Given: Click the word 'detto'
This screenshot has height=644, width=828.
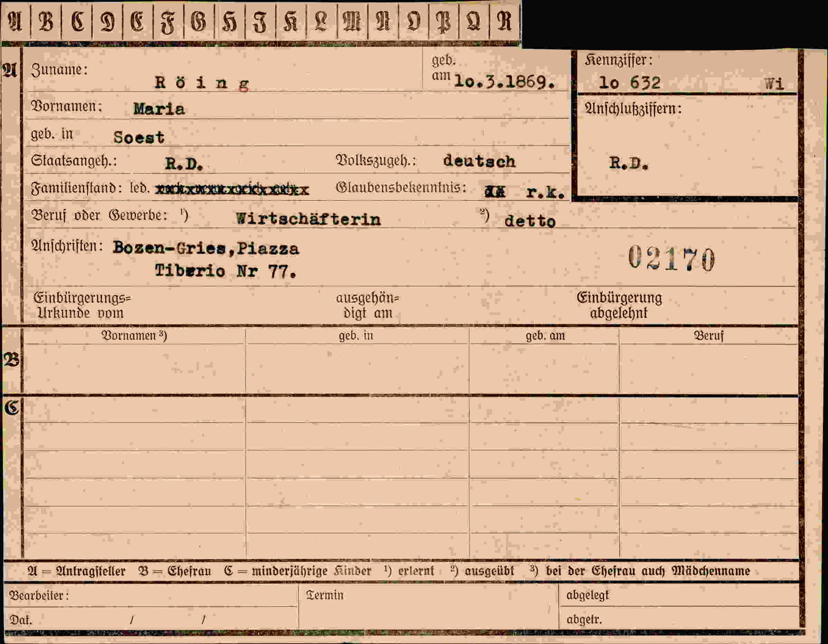Looking at the screenshot, I should [x=530, y=221].
